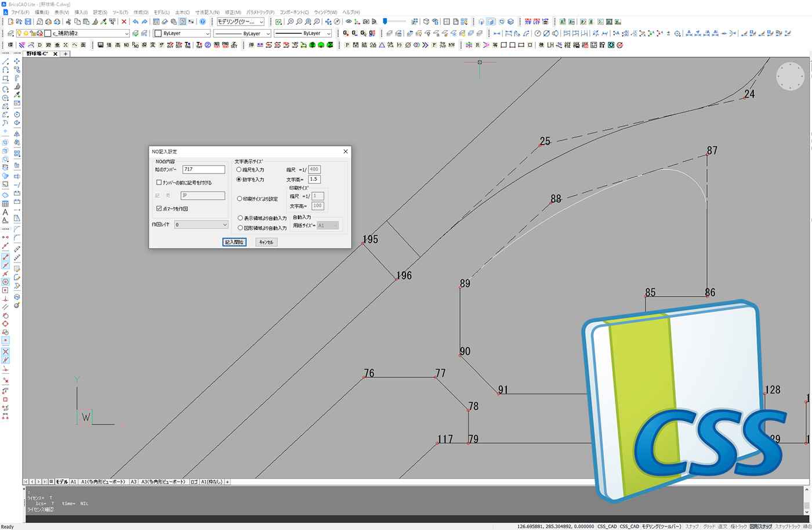Click the red X delete icon
This screenshot has height=530, width=812.
tap(124, 21)
